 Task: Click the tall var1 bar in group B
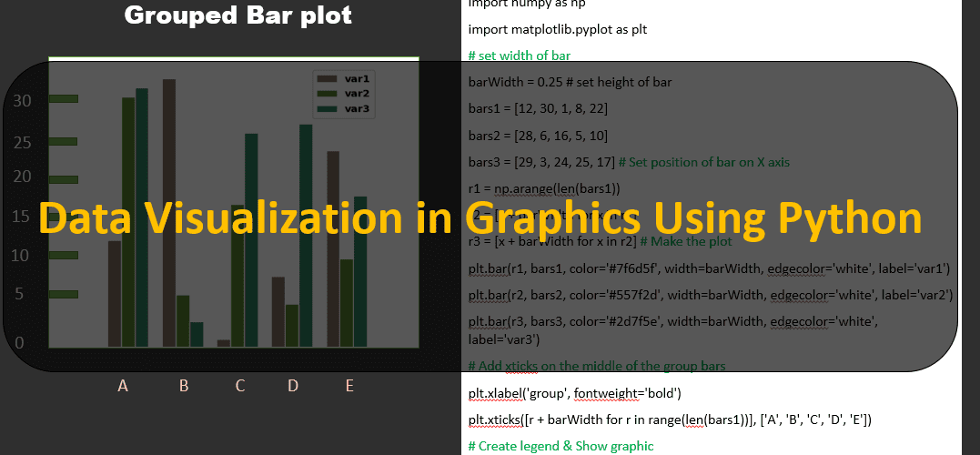(x=168, y=213)
